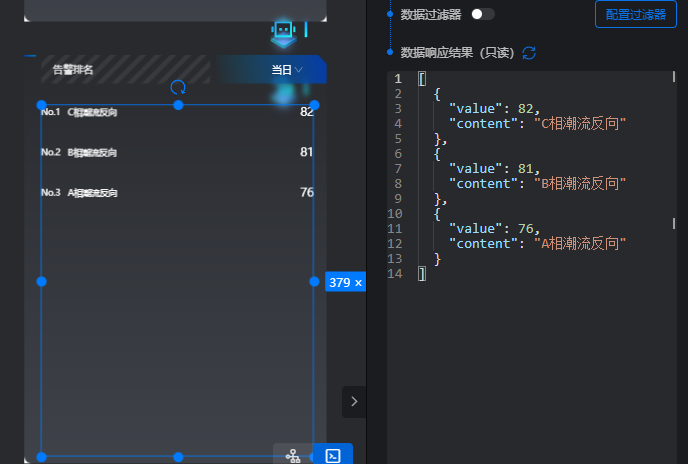The height and width of the screenshot is (464, 688).
Task: Click the "value": 76 line in JSON
Action: click(494, 228)
